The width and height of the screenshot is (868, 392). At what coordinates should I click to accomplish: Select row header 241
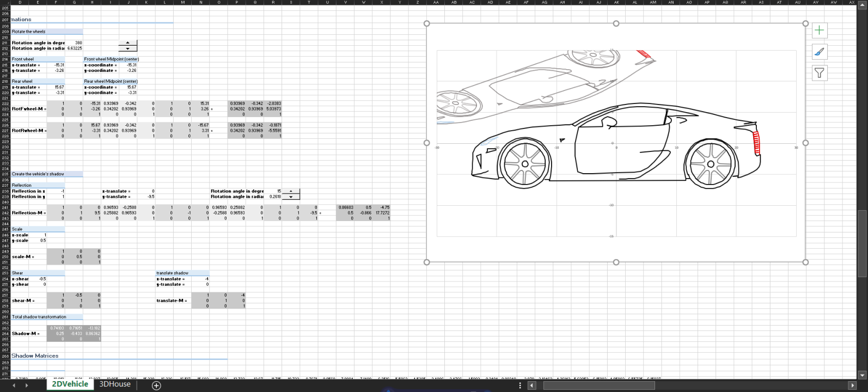(x=5, y=207)
